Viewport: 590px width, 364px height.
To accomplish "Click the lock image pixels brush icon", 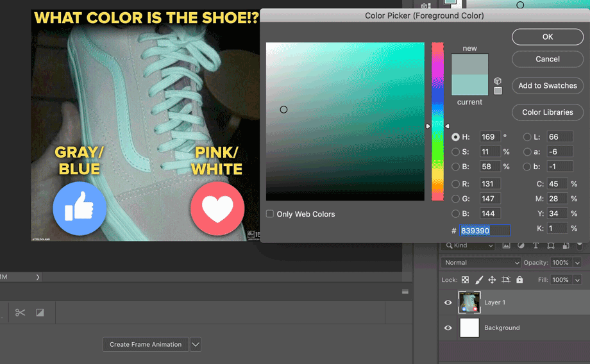I will (x=478, y=280).
